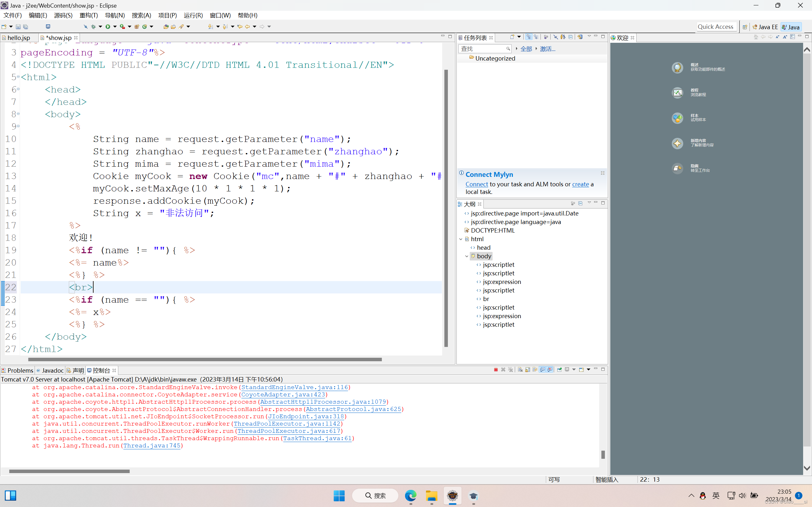Open the dropdown arrow next to the Run button
This screenshot has width=812, height=507.
pos(115,27)
